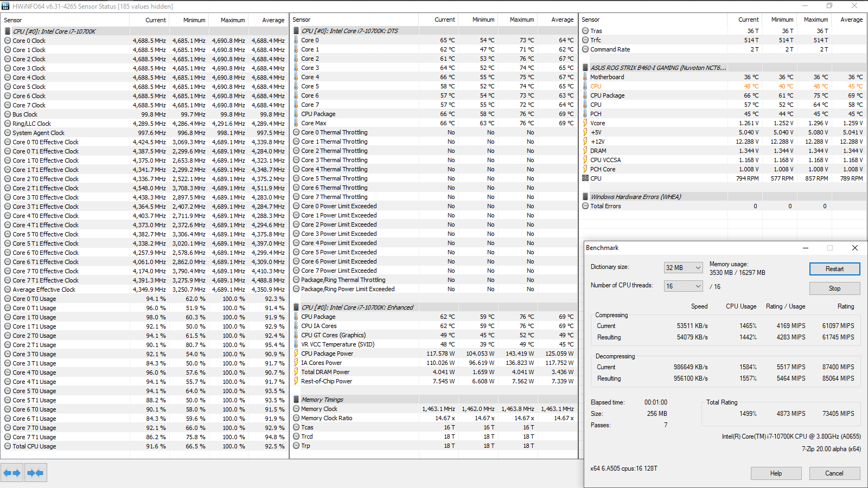Image resolution: width=868 pixels, height=488 pixels.
Task: Open the Dictionary size dropdown
Action: coord(684,268)
